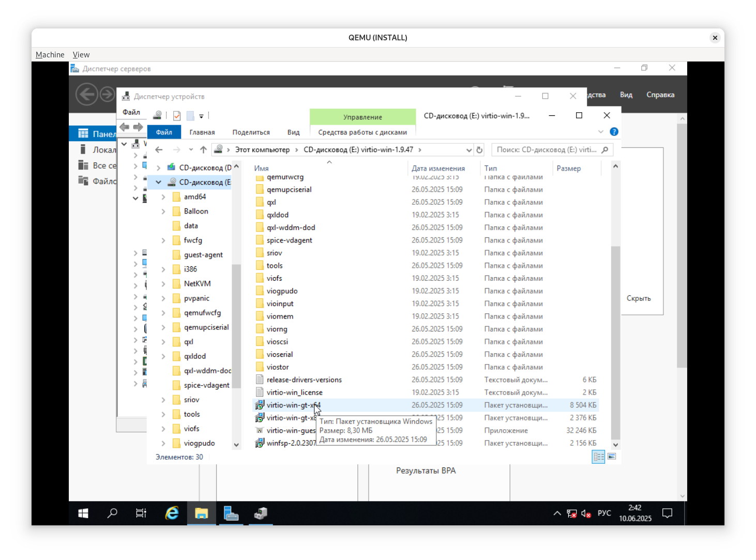Open the Windows Start menu

click(83, 513)
